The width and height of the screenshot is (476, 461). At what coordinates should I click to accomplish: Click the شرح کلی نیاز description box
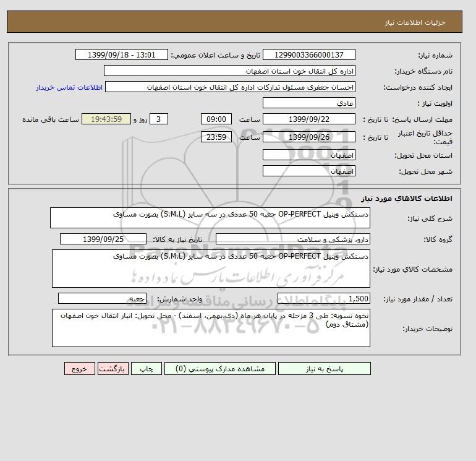210,218
